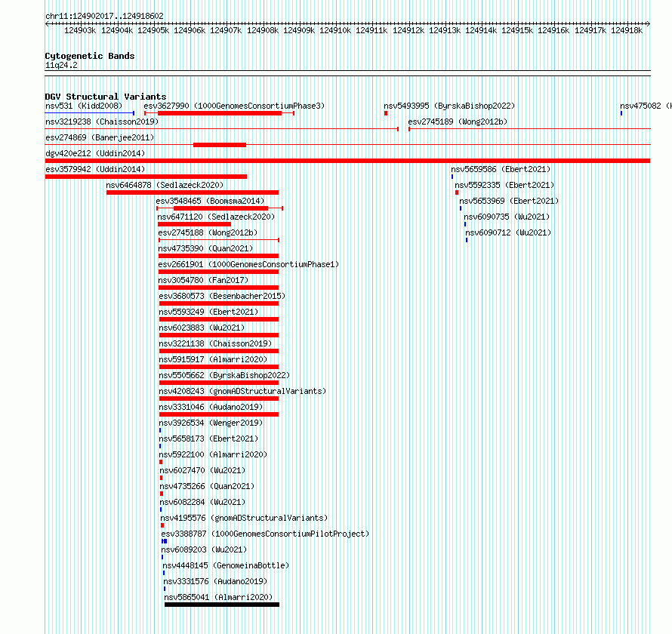Screen dimensions: 672x634
Task: Click the 11q24.2 band label
Action: tap(61, 65)
